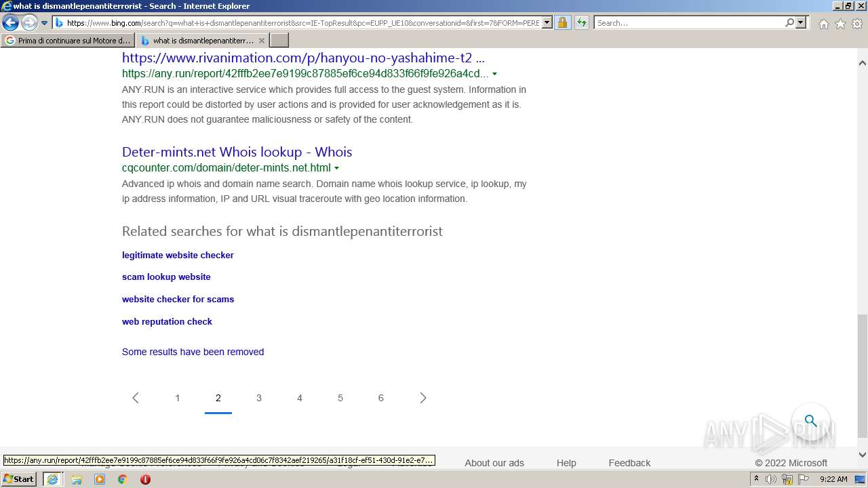
Task: Open Favorites star icon
Action: (x=840, y=24)
